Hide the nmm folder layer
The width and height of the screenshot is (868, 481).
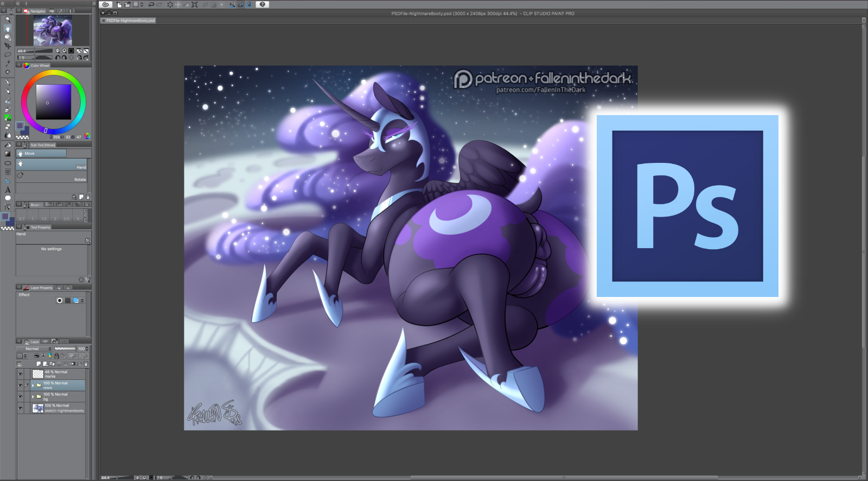21,385
